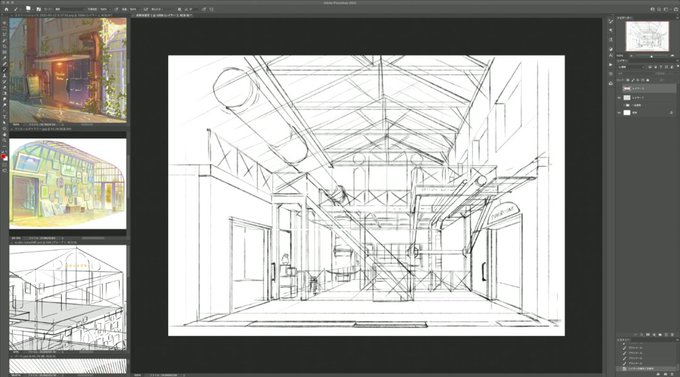Click the History panel tab
The height and width of the screenshot is (377, 680).
click(x=624, y=340)
